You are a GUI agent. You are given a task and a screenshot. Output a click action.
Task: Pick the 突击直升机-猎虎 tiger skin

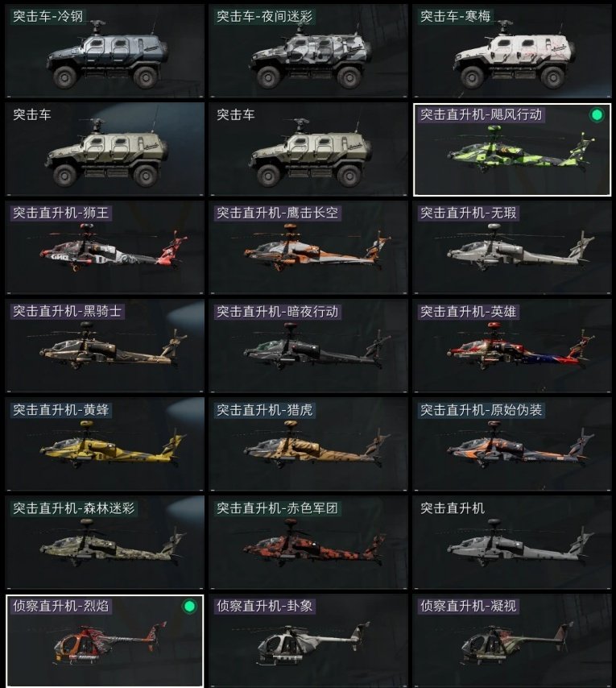tap(308, 444)
